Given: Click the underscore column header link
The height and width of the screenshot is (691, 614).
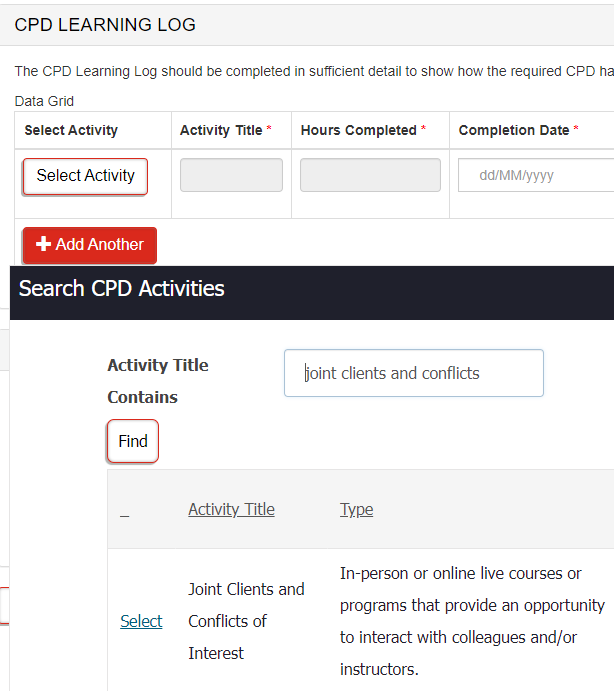Looking at the screenshot, I should coord(124,511).
